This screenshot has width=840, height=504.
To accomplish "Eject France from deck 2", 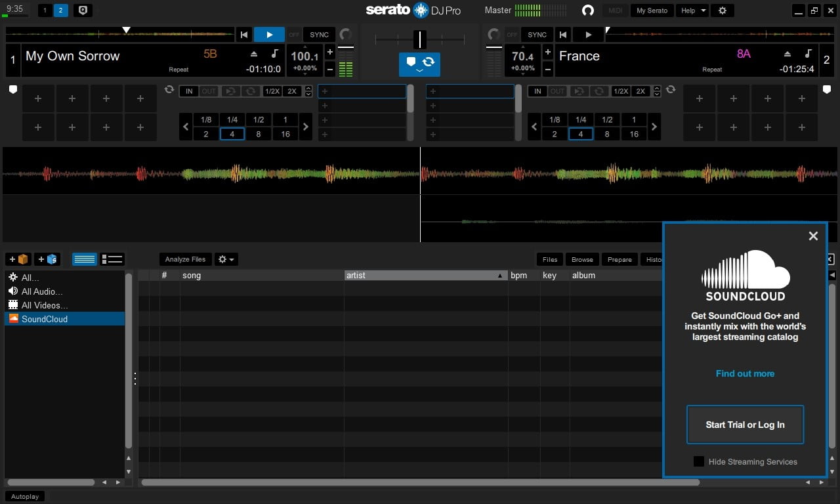I will coord(787,54).
